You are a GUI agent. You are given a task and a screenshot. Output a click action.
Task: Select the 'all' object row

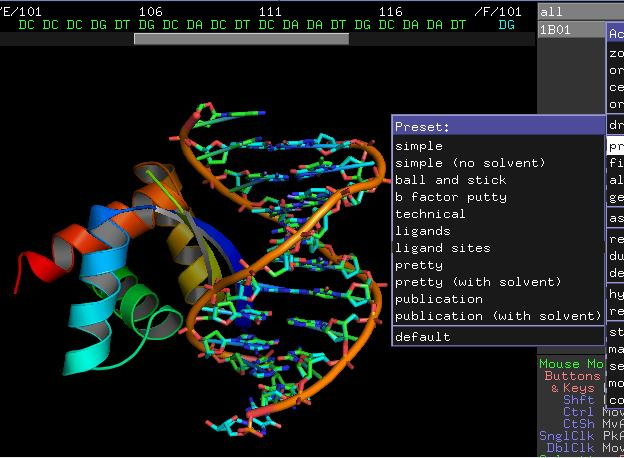pyautogui.click(x=581, y=12)
